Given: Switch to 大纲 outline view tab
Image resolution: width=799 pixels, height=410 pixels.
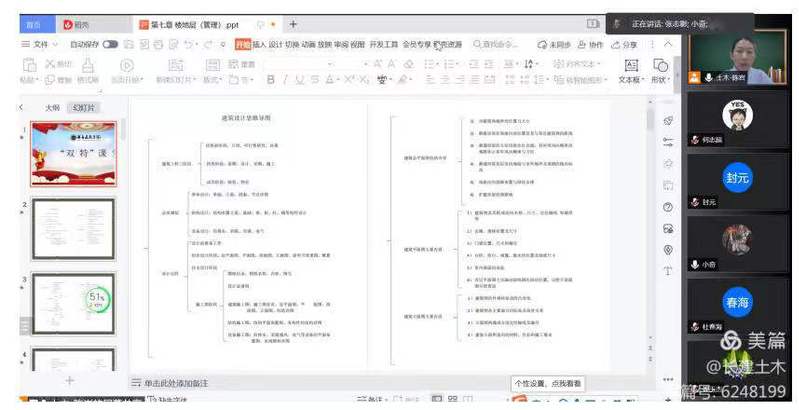Looking at the screenshot, I should (51, 107).
